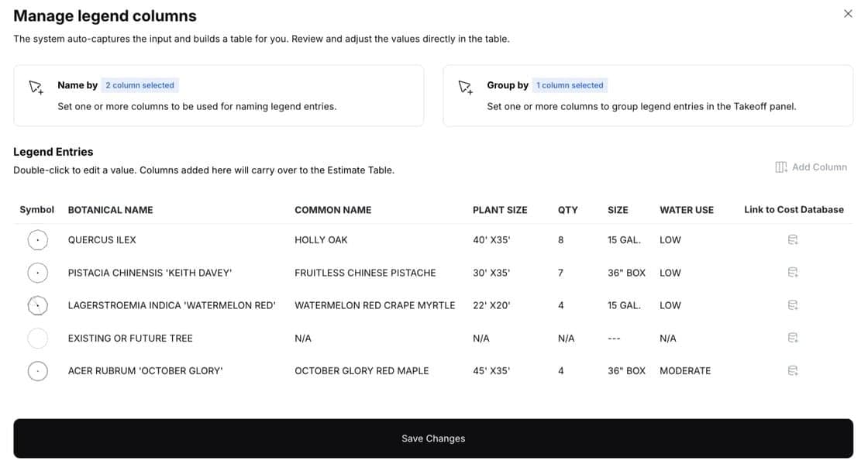Image resolution: width=868 pixels, height=471 pixels.
Task: Click the Save Changes button
Action: click(433, 438)
